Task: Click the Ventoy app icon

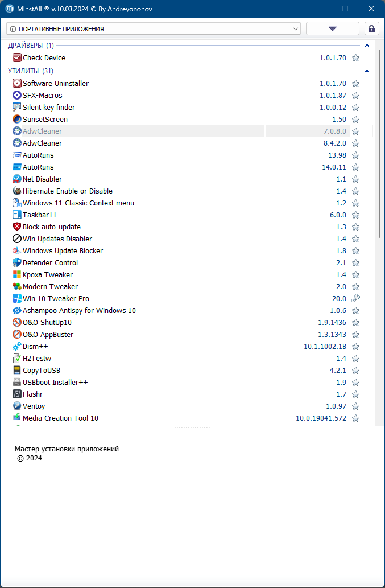Action: (x=17, y=406)
